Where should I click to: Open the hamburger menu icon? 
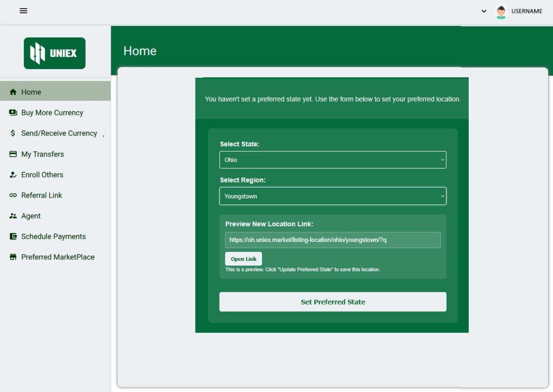coord(23,11)
